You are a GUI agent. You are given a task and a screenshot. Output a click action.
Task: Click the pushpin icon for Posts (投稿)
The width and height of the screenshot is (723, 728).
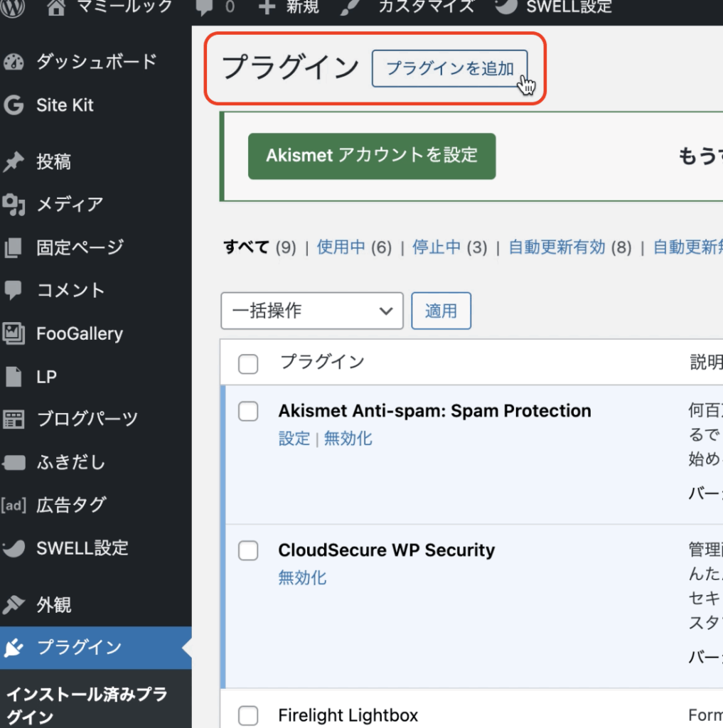(x=14, y=162)
